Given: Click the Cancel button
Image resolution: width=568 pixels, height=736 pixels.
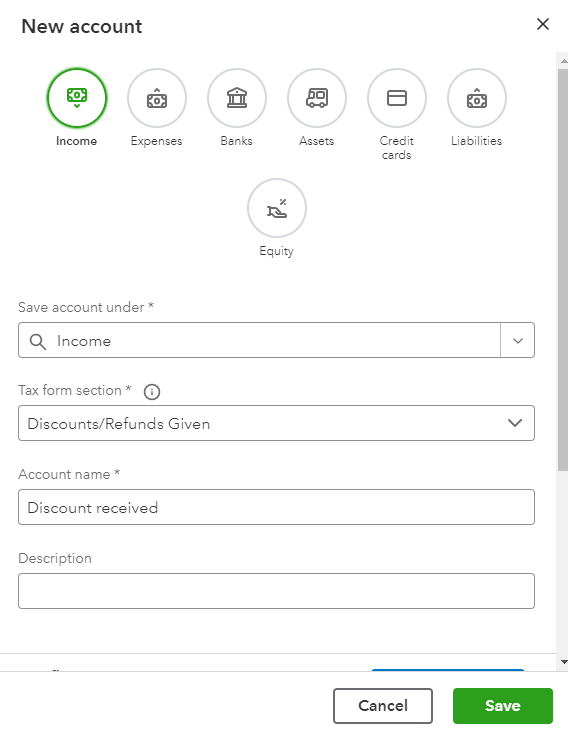Looking at the screenshot, I should point(383,706).
